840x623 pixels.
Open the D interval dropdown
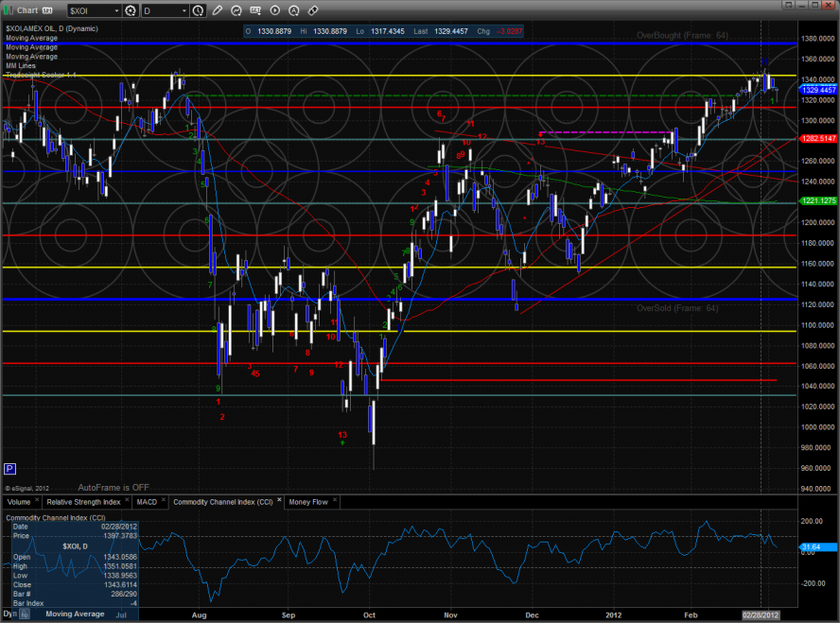183,11
